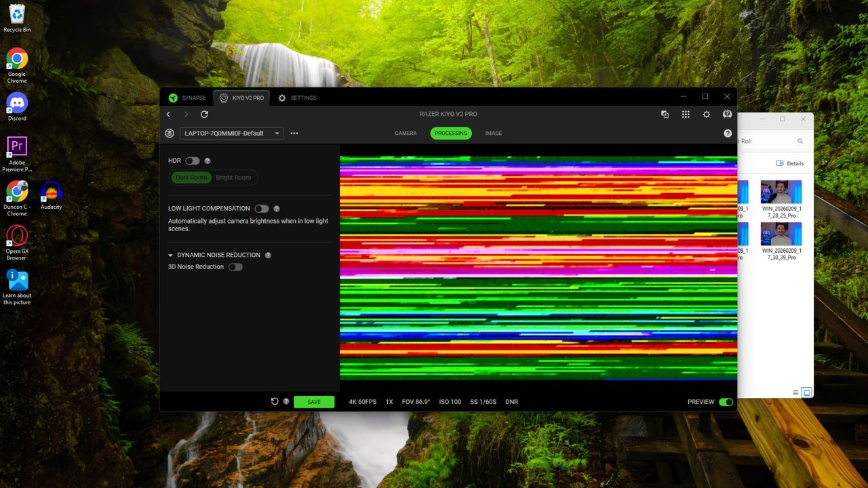Open the profile more options ellipsis
The height and width of the screenshot is (488, 868).
coord(294,134)
